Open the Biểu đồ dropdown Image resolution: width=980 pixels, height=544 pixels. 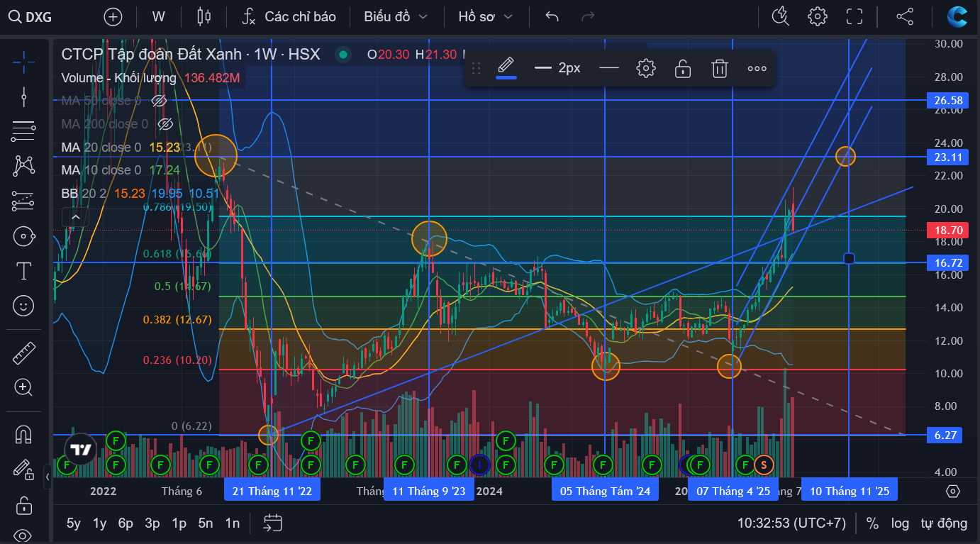(396, 17)
